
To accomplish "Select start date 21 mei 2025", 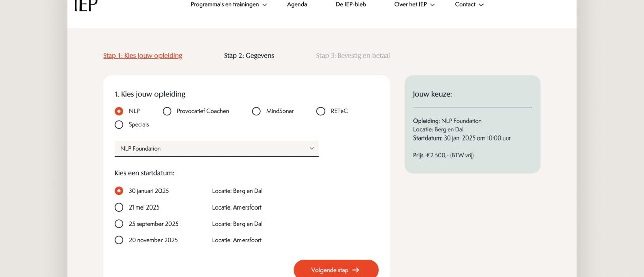I will [119, 207].
